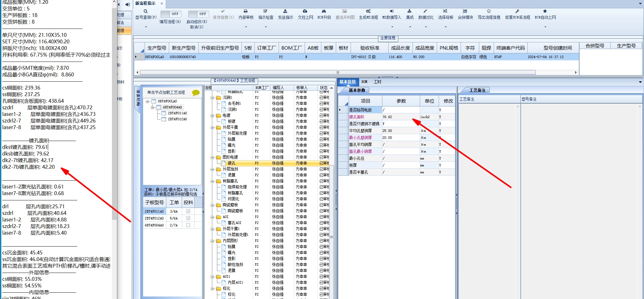This screenshot has width=644, height=299.
Task: Open the dropdown arrow under 内部审核
Action: [246, 27]
